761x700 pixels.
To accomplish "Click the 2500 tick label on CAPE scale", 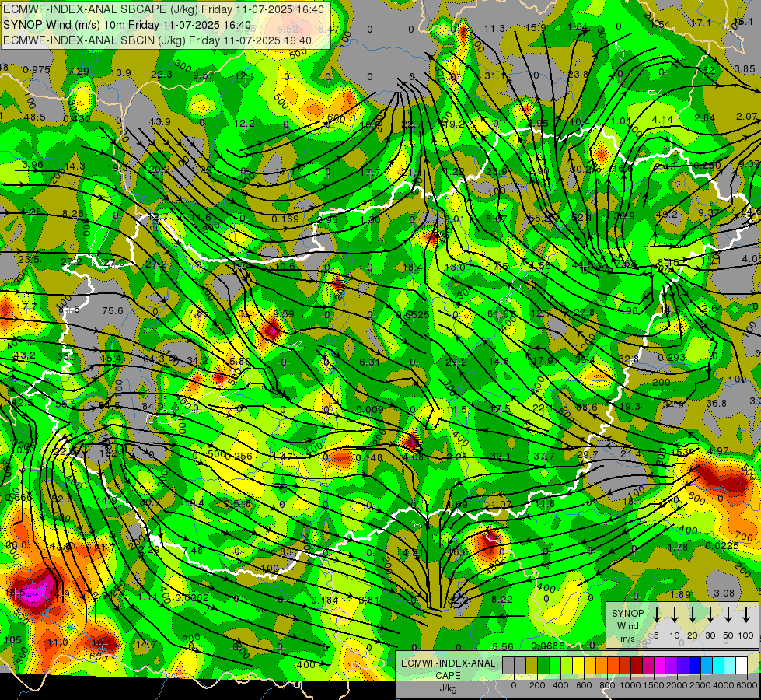I will coord(700,685).
